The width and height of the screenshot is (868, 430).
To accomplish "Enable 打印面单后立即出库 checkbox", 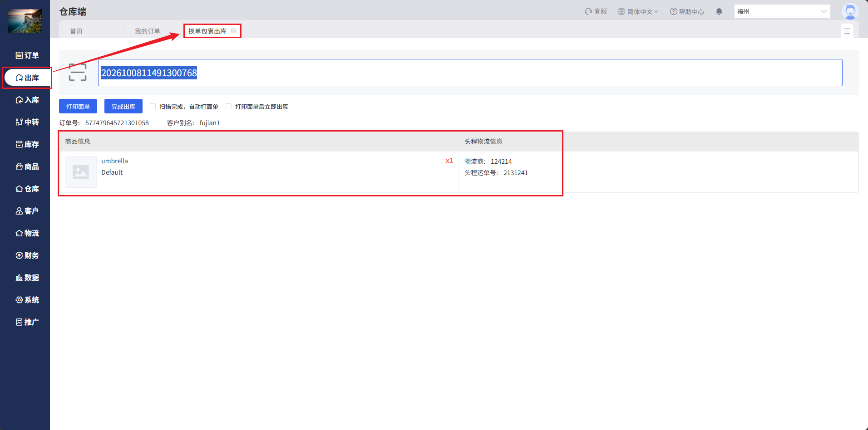I will (229, 107).
